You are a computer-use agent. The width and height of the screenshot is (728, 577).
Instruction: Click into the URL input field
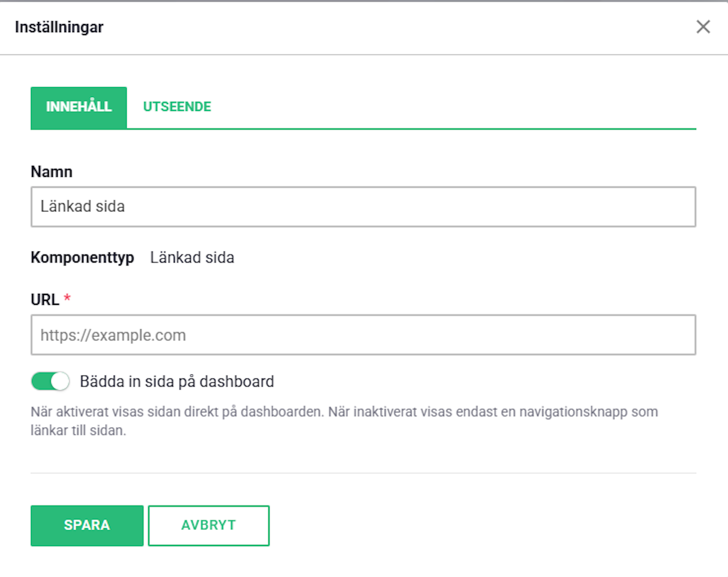[363, 335]
